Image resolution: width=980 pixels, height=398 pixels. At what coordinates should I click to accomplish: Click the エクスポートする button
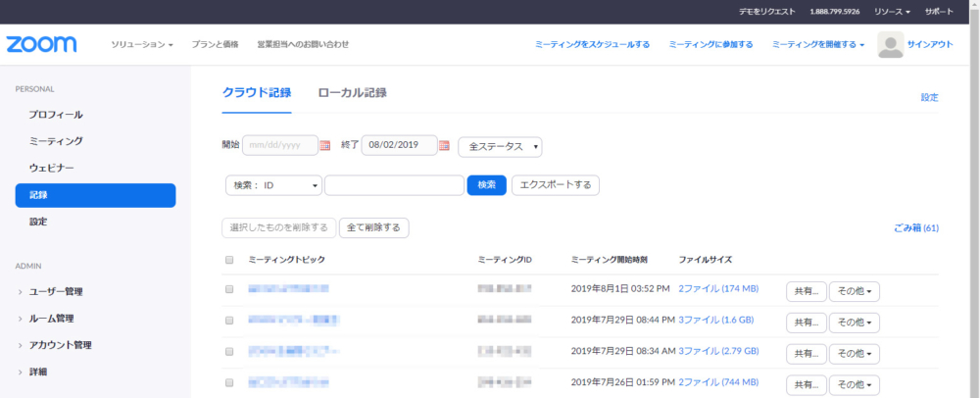(x=555, y=185)
